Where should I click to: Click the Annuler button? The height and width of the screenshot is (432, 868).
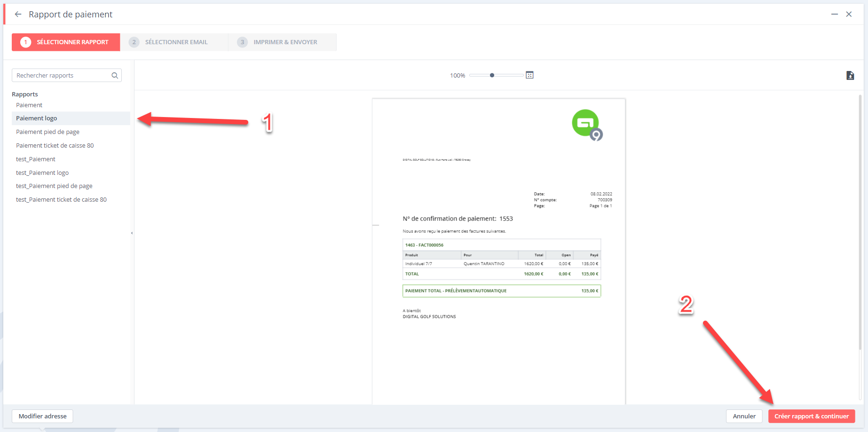(x=744, y=416)
